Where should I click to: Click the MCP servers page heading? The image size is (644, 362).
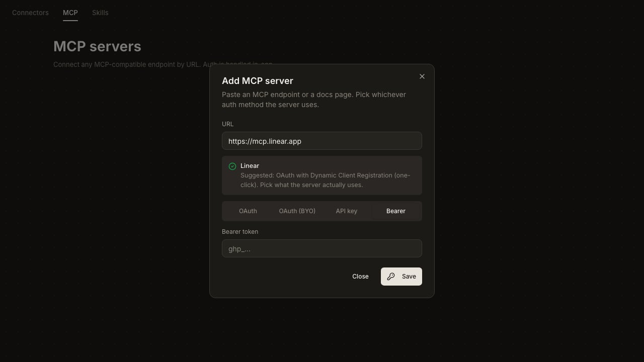click(x=97, y=46)
